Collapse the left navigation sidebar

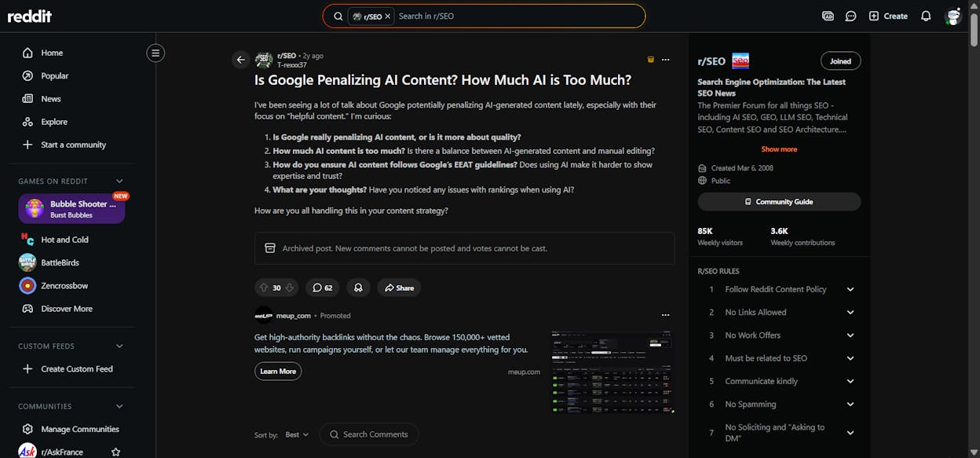(x=155, y=53)
